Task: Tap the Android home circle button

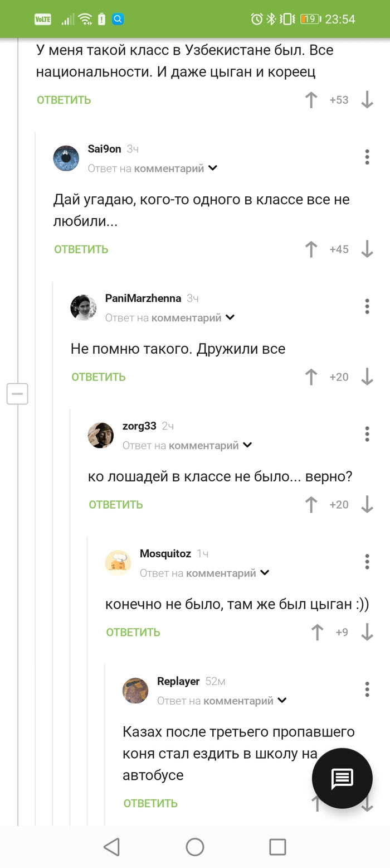Action: click(x=194, y=846)
